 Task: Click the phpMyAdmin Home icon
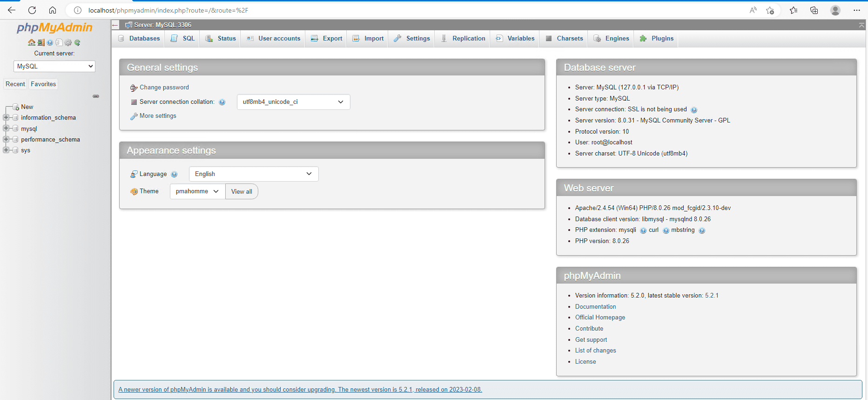[x=32, y=43]
